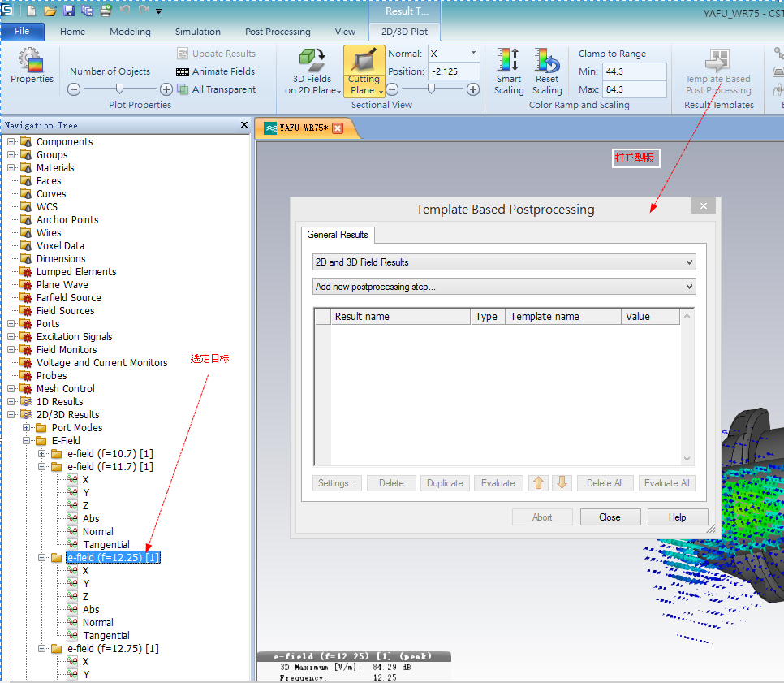Click the Evaluate All button
Viewport: 784px width, 683px height.
(x=666, y=483)
